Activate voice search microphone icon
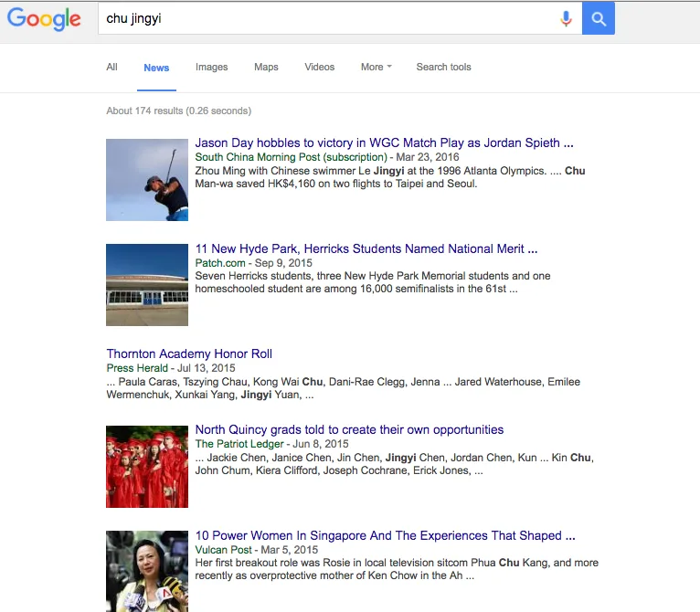Image resolution: width=700 pixels, height=612 pixels. click(x=566, y=19)
